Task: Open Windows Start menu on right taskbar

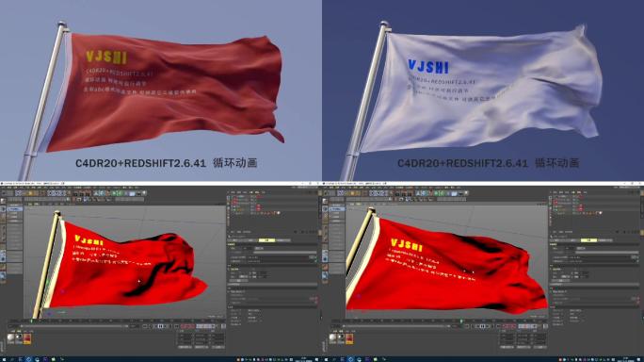Action: (326, 359)
